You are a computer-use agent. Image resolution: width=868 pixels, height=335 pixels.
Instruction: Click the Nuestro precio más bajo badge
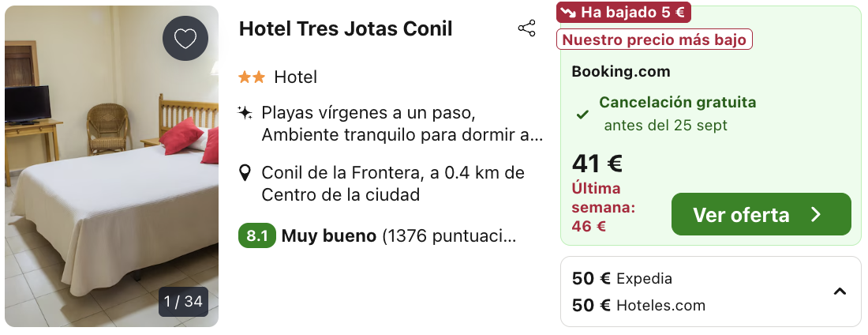click(654, 40)
